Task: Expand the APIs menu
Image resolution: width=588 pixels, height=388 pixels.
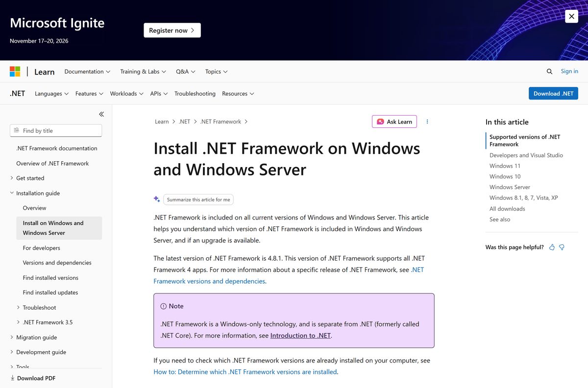Action: tap(159, 94)
